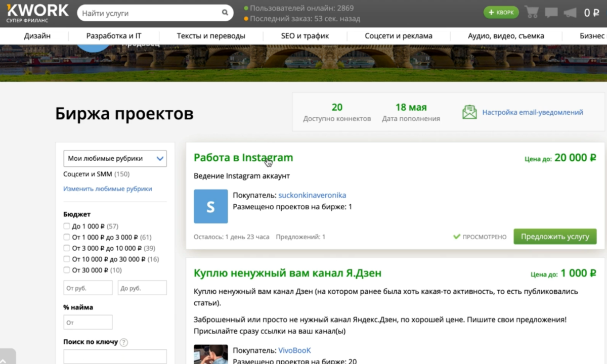Screen dimensions: 607x364
Task: Click the Цена до: 20 000 ₽ price
Action: [560, 158]
